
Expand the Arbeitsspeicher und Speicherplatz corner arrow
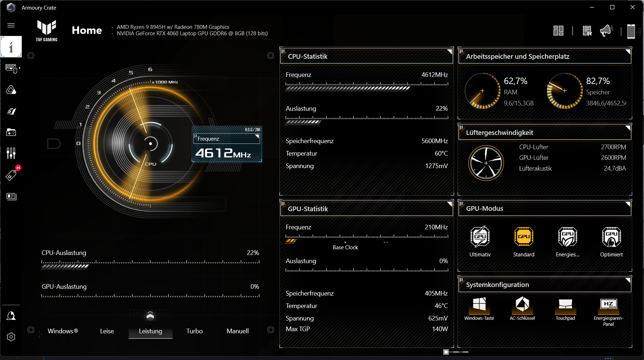pyautogui.click(x=628, y=52)
